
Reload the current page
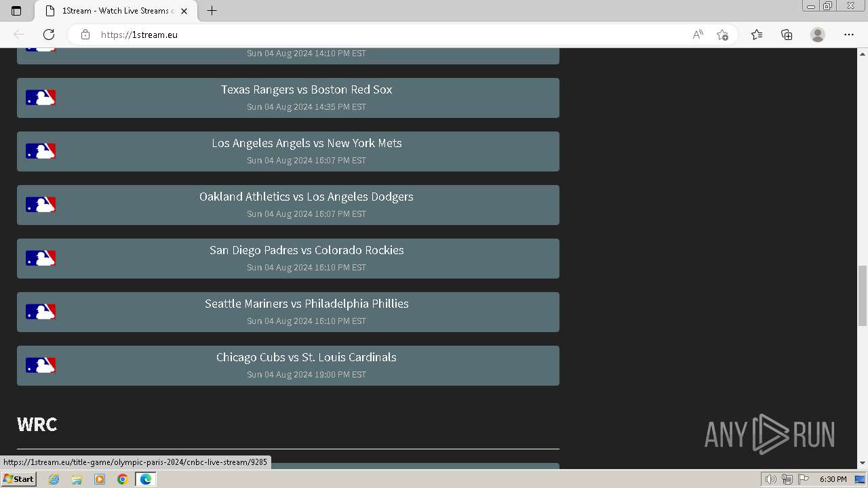pyautogui.click(x=49, y=35)
